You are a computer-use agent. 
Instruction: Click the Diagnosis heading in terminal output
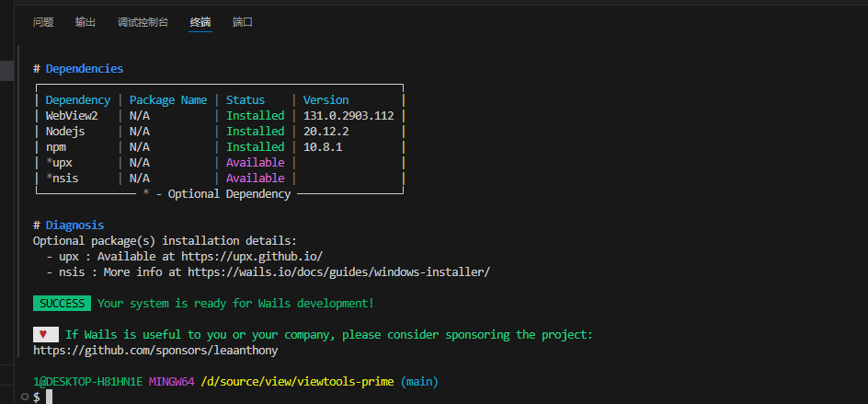click(x=74, y=225)
